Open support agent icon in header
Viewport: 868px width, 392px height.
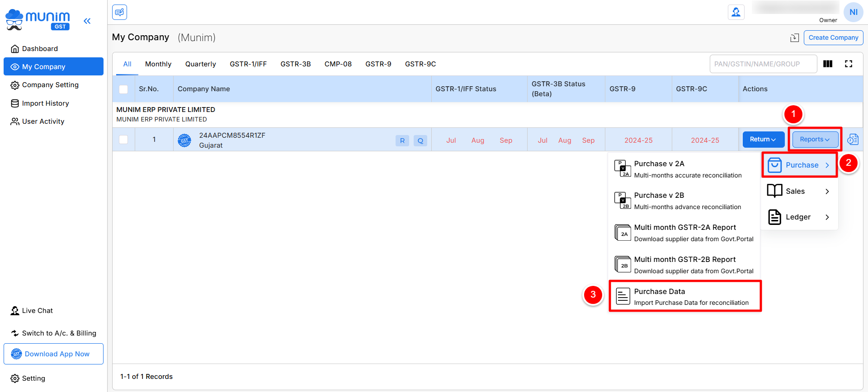coord(736,12)
